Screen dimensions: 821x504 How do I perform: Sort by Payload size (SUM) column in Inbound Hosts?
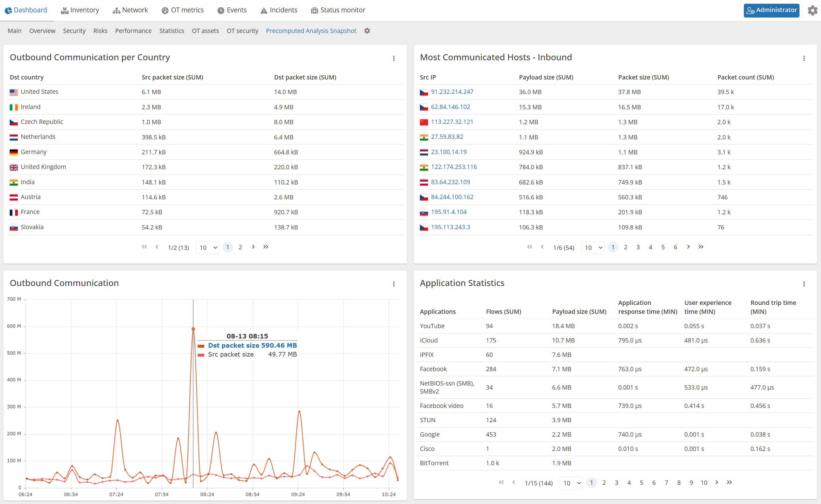pyautogui.click(x=546, y=77)
